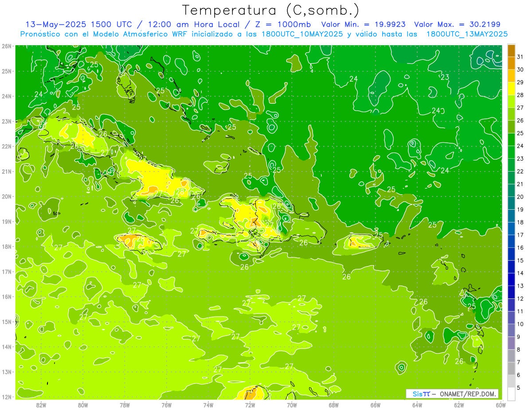Click the "Temperatura (C,somb.)" chart title
Image resolution: width=532 pixels, height=411 pixels.
271,10
